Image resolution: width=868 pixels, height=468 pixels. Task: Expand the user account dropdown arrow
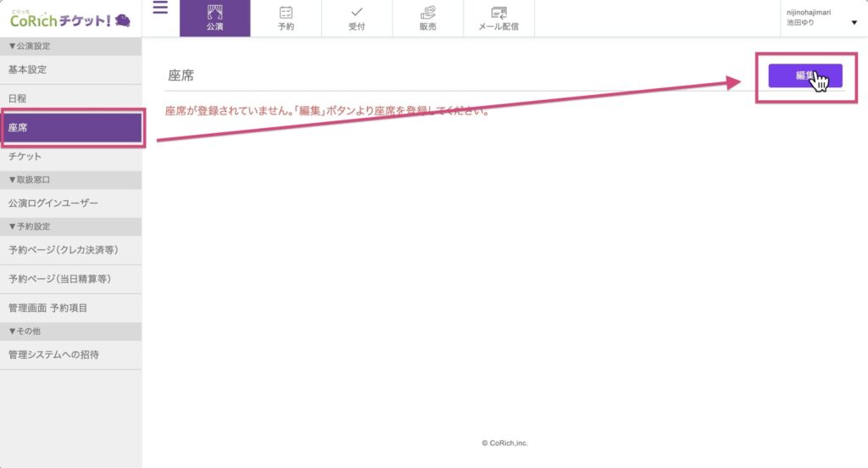[854, 23]
